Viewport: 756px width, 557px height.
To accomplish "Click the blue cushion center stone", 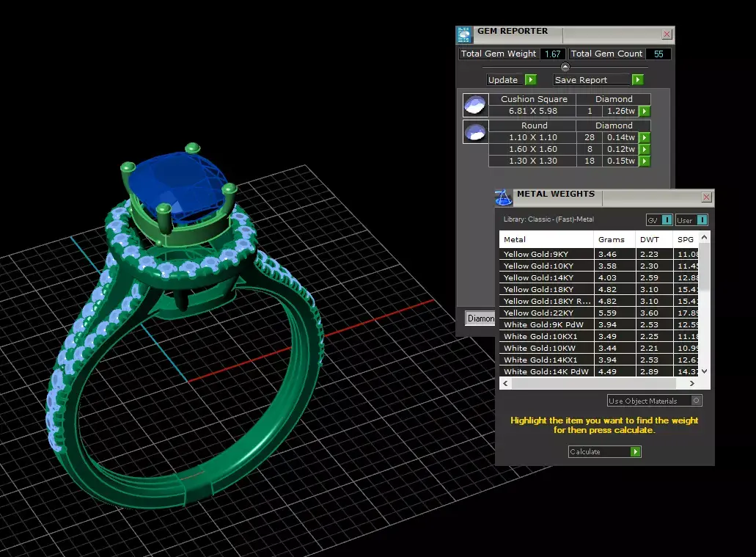I will [178, 186].
